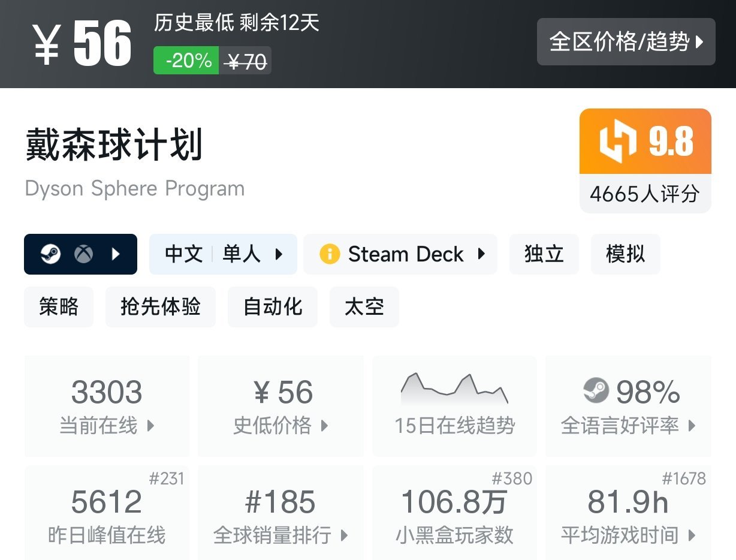Click the Steam platform icon
This screenshot has width=736, height=560.
coord(51,254)
